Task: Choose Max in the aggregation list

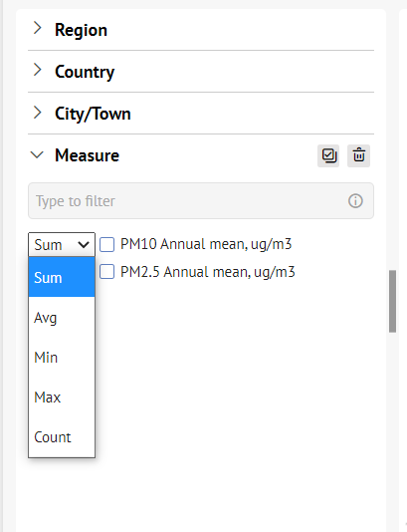Action: 62,397
